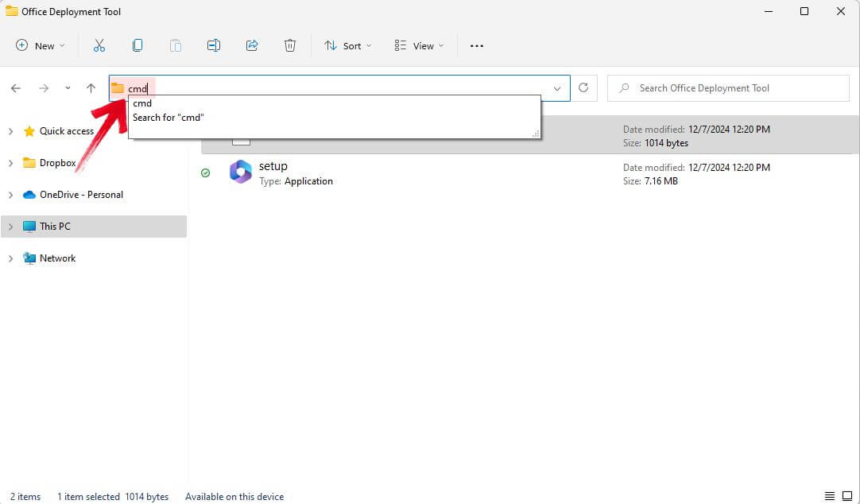Go back with the left arrow
Image resolution: width=860 pixels, height=504 pixels.
pos(16,88)
